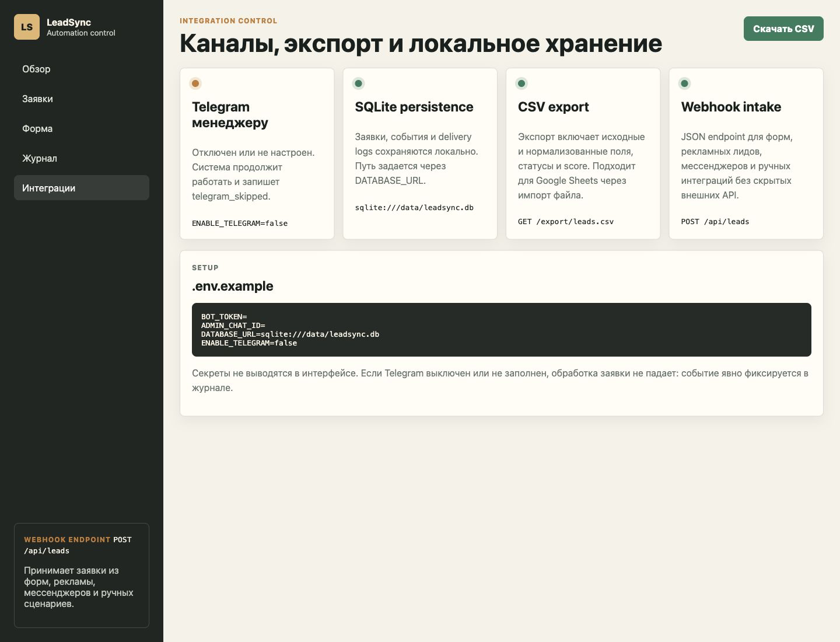Viewport: 840px width, 642px height.
Task: Click the SETUP section label
Action: click(x=205, y=268)
